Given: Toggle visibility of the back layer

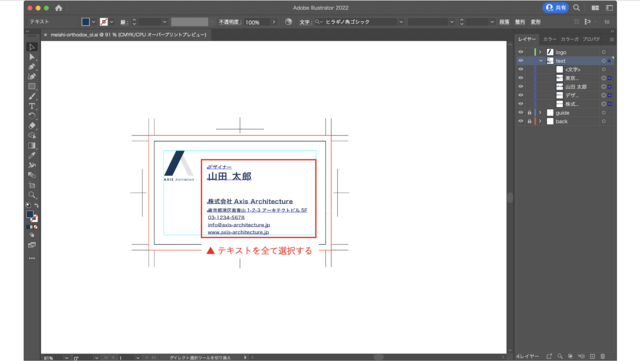Looking at the screenshot, I should [521, 121].
